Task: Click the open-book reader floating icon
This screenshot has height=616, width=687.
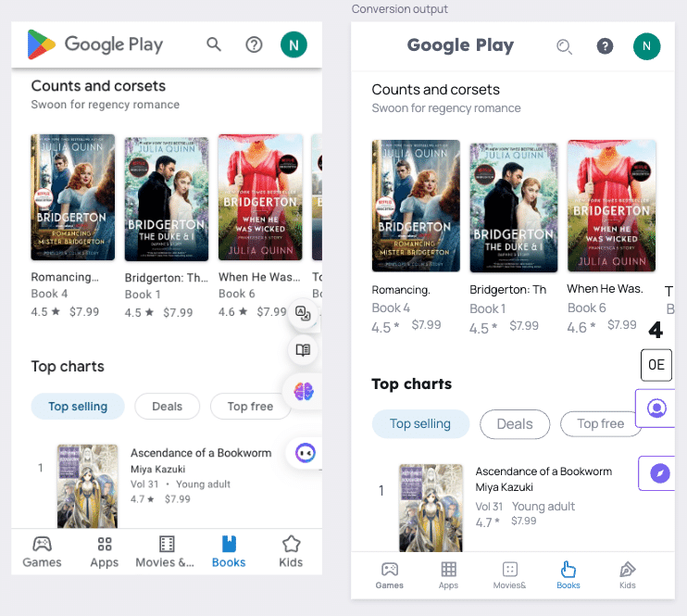Action: 303,349
